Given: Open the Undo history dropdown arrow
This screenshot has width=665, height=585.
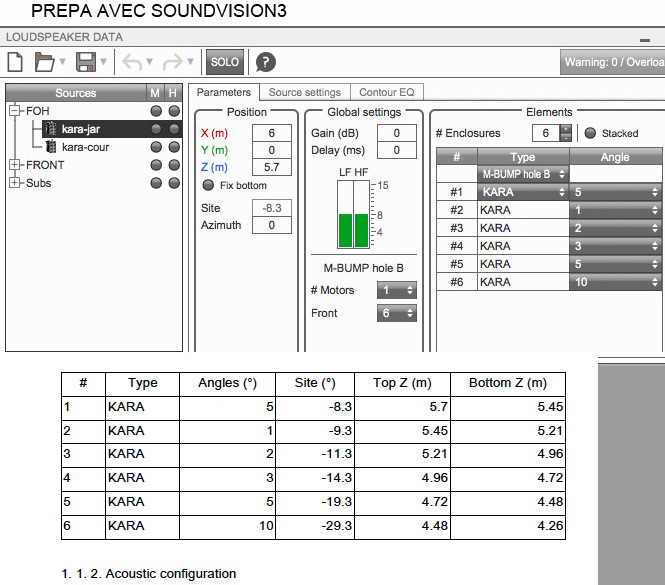Looking at the screenshot, I should 149,62.
